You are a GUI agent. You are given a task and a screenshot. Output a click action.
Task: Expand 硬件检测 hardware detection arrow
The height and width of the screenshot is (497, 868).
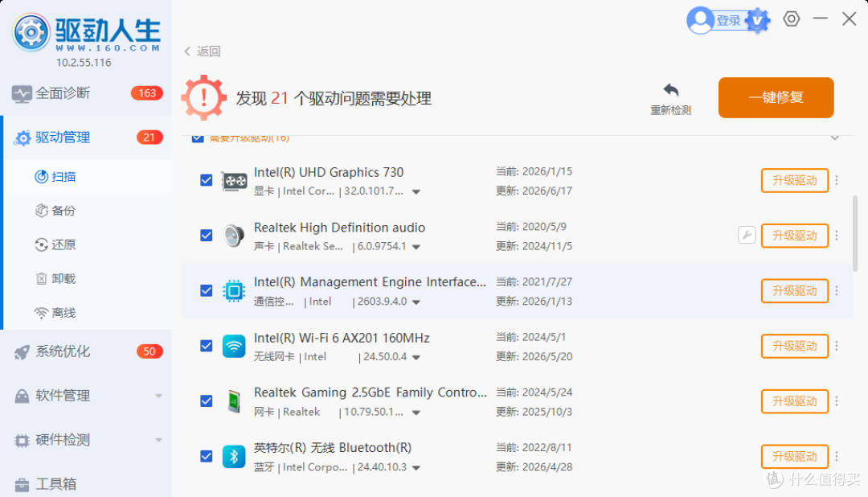(x=159, y=440)
